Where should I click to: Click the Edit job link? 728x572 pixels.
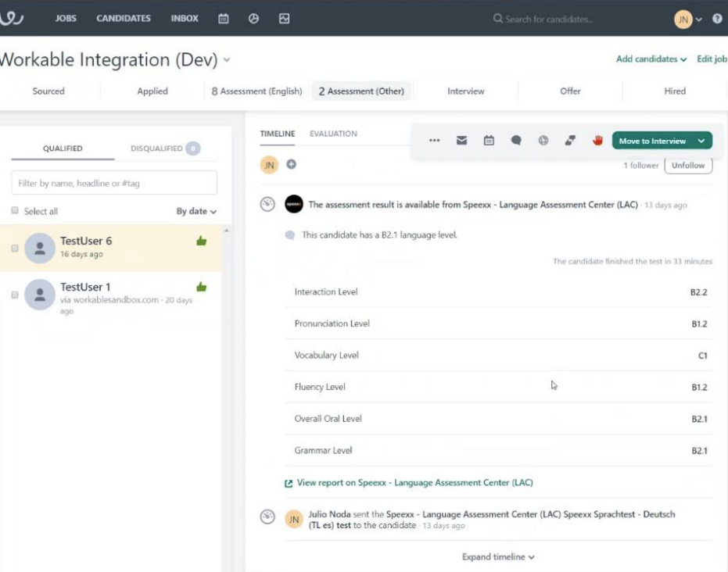[712, 59]
